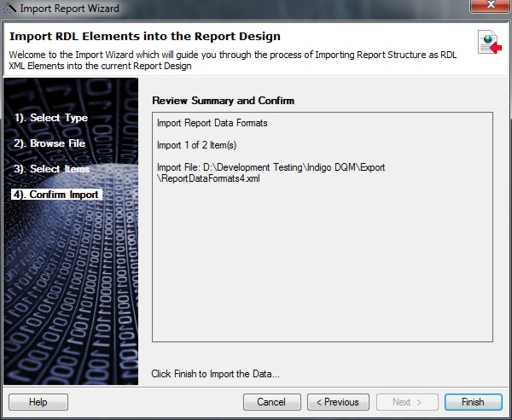The height and width of the screenshot is (420, 512).
Task: Click the wizard icon in the title bar
Action: click(11, 9)
